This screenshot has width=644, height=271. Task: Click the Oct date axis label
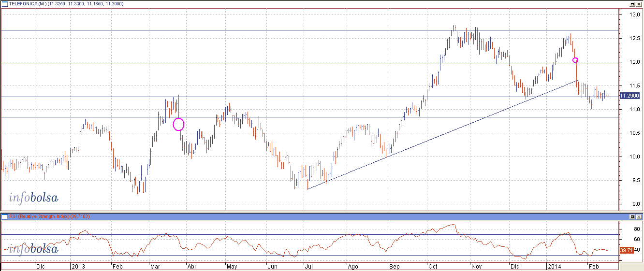(x=433, y=267)
